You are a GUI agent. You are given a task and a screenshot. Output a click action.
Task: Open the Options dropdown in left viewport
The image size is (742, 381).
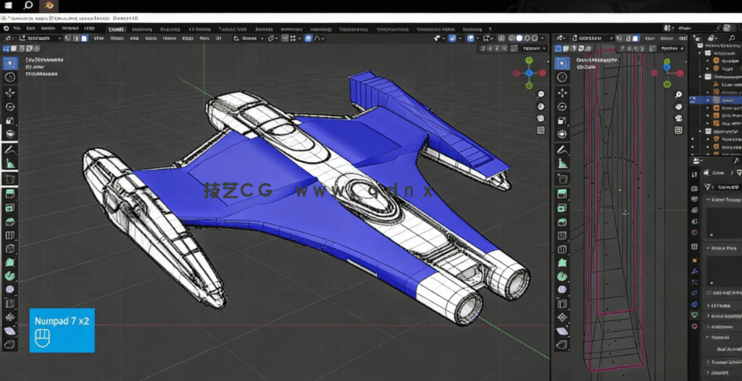pos(533,48)
